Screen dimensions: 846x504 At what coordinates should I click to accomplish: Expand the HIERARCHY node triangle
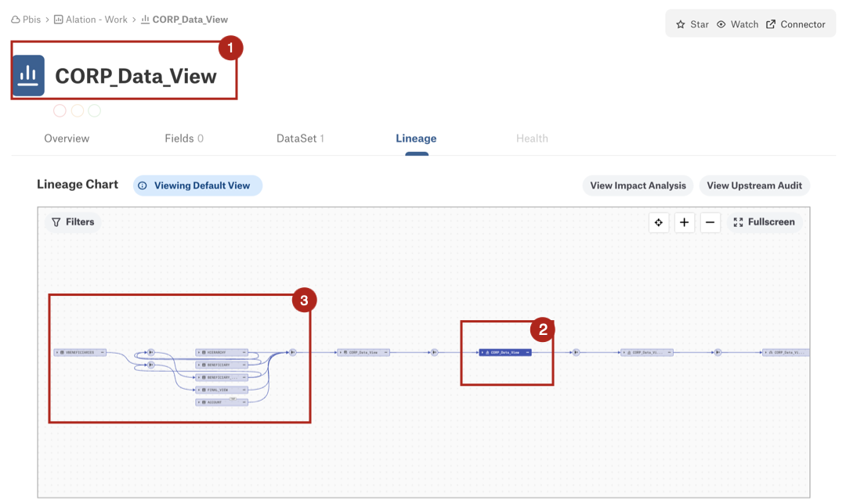pos(199,352)
